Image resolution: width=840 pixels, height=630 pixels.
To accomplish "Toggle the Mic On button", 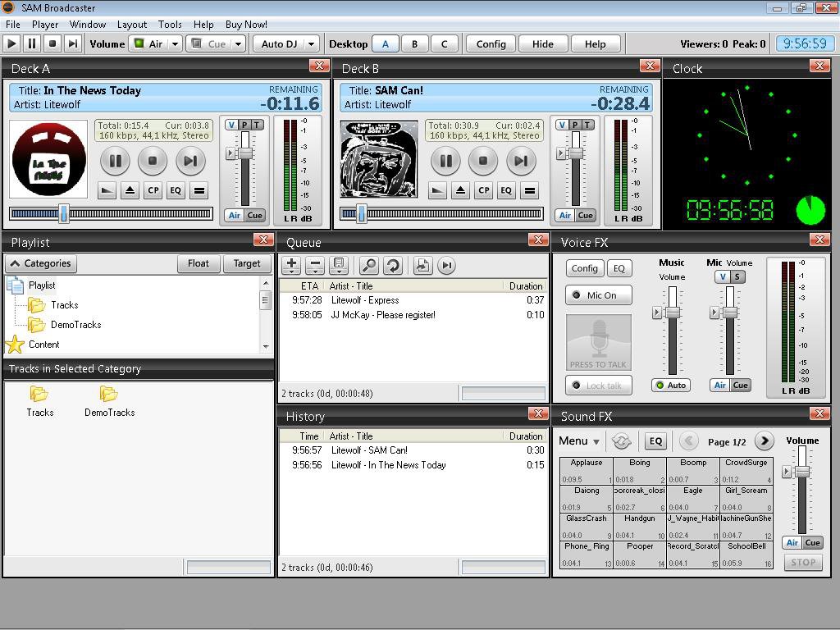I will pos(598,295).
